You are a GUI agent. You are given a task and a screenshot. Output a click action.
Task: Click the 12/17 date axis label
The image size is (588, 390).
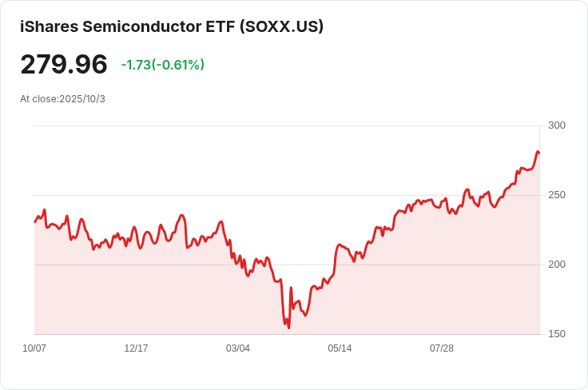pos(136,348)
